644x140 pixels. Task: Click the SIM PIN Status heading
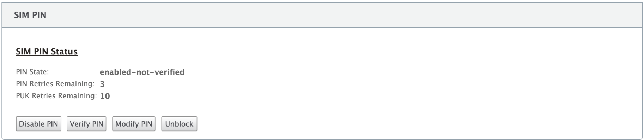(x=47, y=52)
